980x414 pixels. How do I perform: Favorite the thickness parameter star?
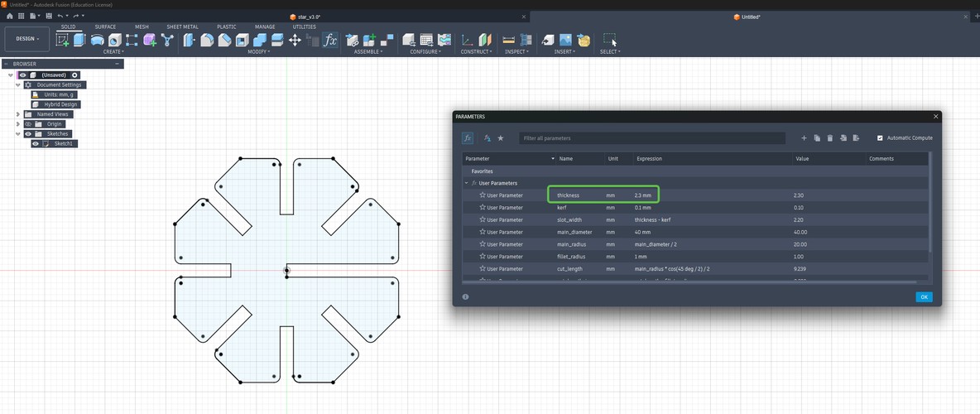(483, 195)
